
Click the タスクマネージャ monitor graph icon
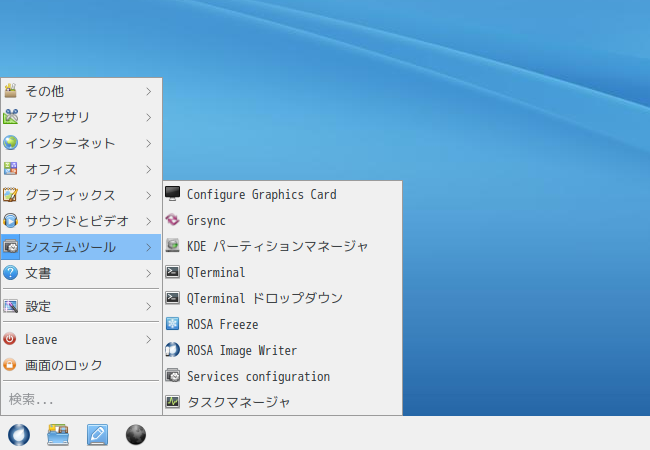click(x=172, y=402)
